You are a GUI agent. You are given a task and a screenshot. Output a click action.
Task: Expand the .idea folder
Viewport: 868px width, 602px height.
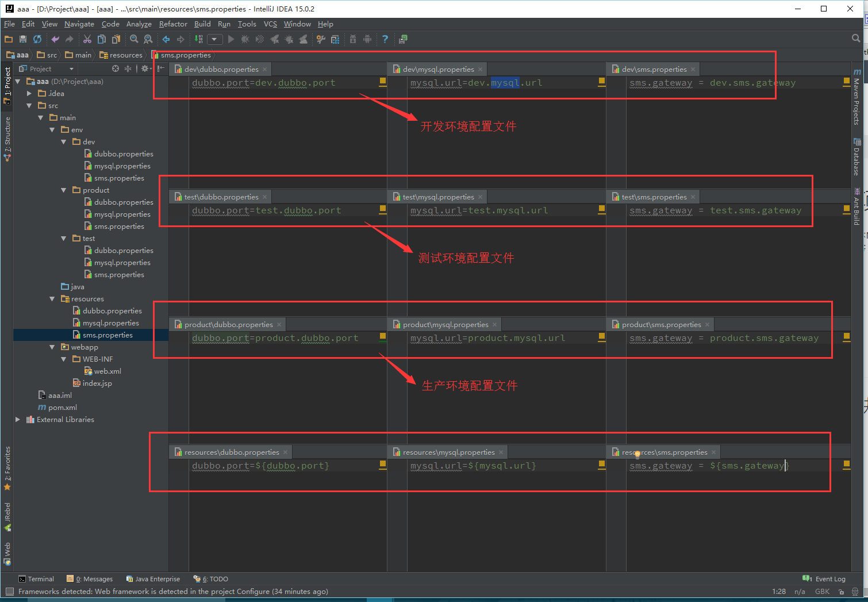click(29, 93)
